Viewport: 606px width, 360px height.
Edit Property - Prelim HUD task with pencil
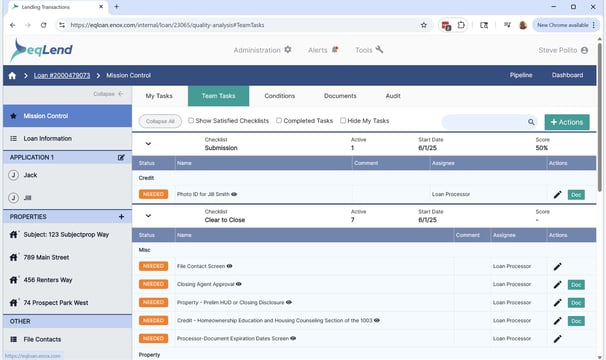(x=557, y=303)
